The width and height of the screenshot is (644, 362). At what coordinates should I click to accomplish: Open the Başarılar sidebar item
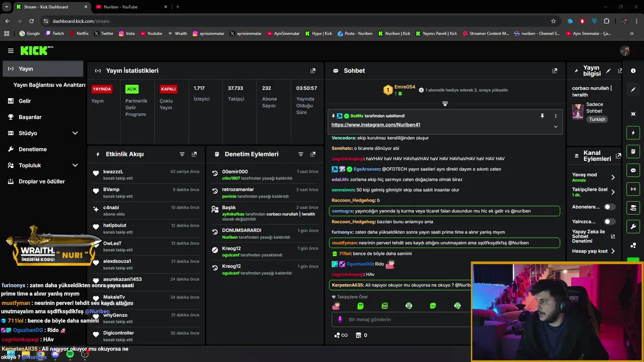30,117
